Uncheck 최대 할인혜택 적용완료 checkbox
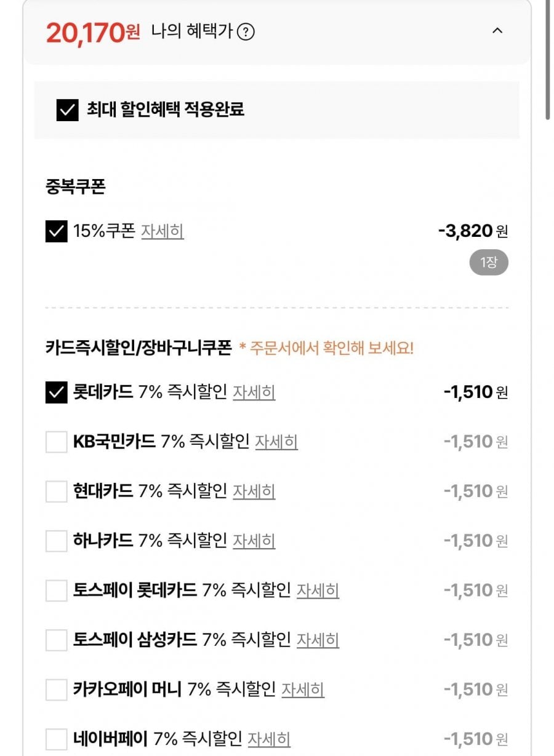 (67, 110)
